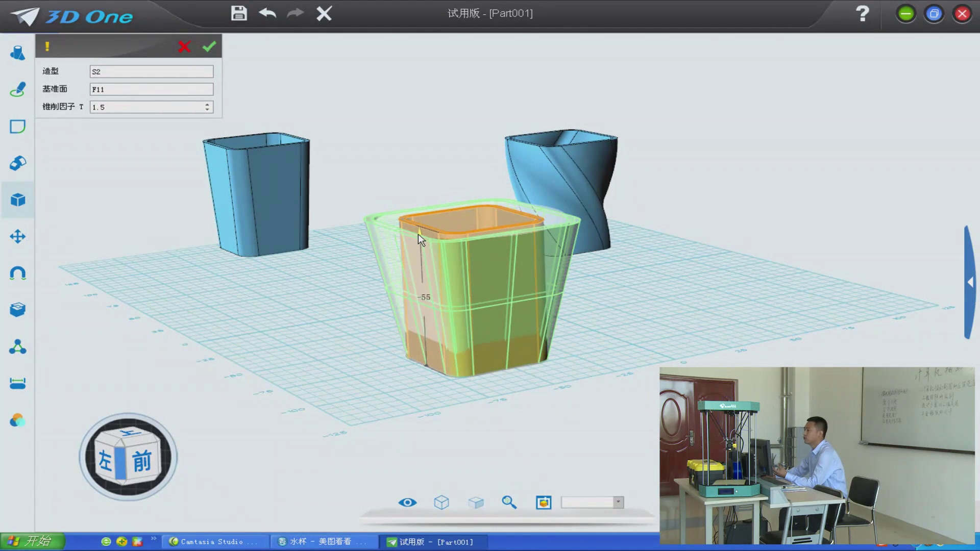Image resolution: width=980 pixels, height=551 pixels.
Task: Click the 前 face of view cube
Action: (142, 461)
